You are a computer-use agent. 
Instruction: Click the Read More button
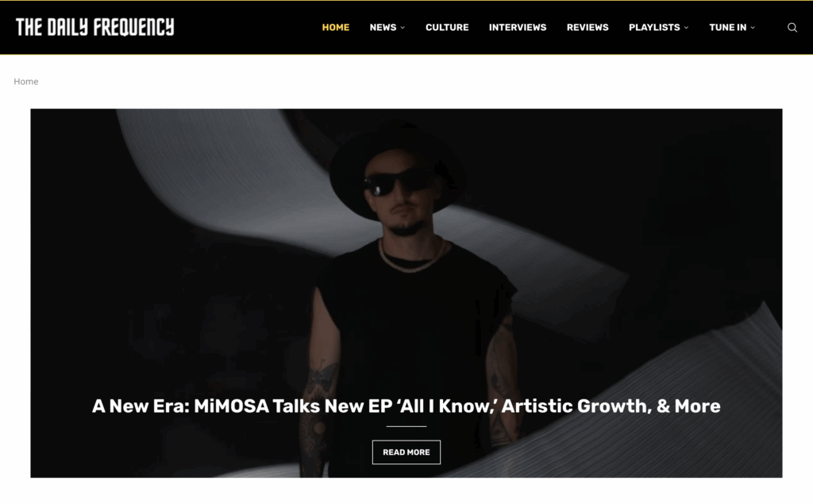click(406, 452)
